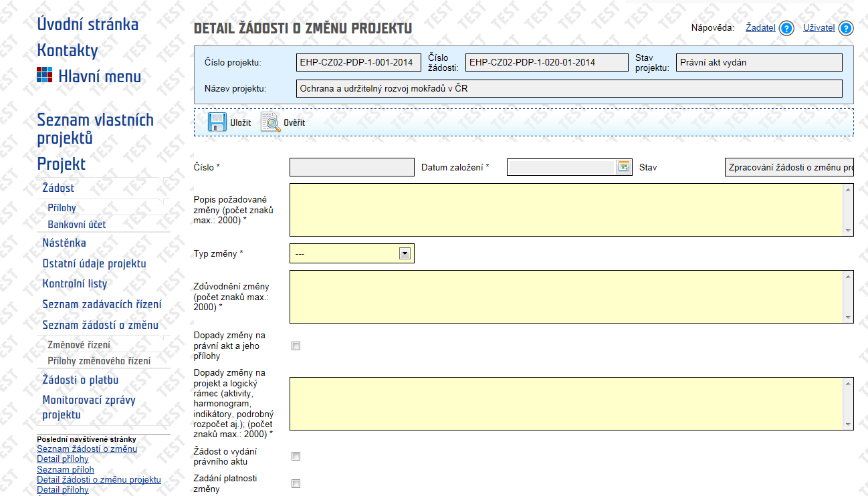Select Projekt in the sidebar
868x496 pixels.
coord(62,164)
